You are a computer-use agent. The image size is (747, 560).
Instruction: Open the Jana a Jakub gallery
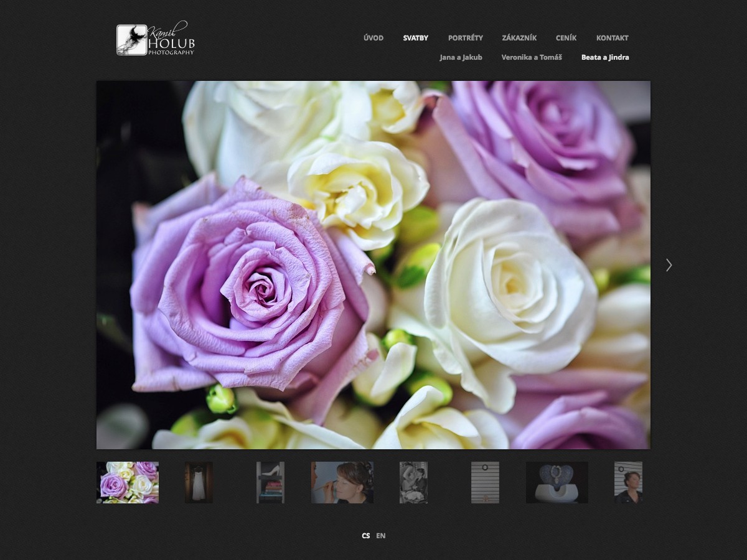pos(461,57)
